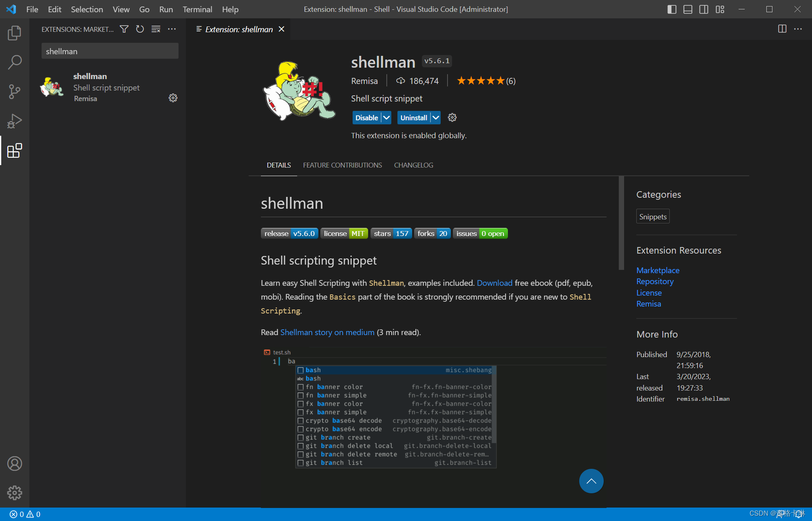Viewport: 812px width, 521px height.
Task: Click the five-star rating
Action: pyautogui.click(x=481, y=81)
